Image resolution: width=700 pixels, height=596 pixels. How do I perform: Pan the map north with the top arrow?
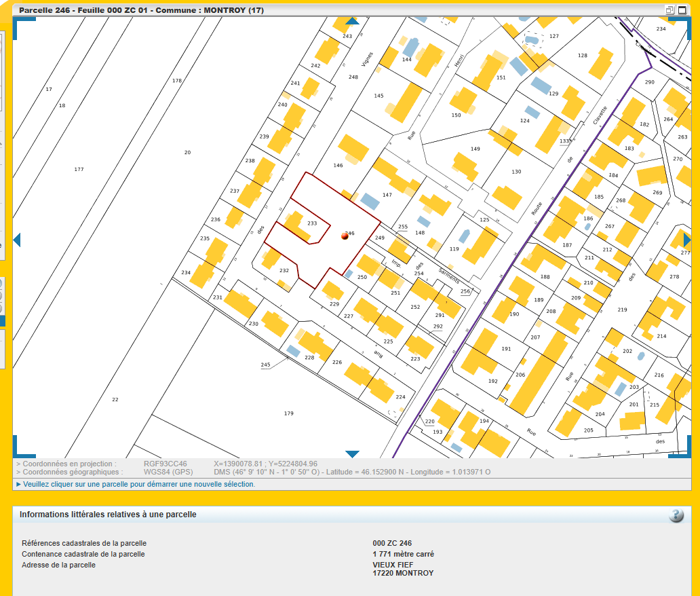tap(352, 21)
